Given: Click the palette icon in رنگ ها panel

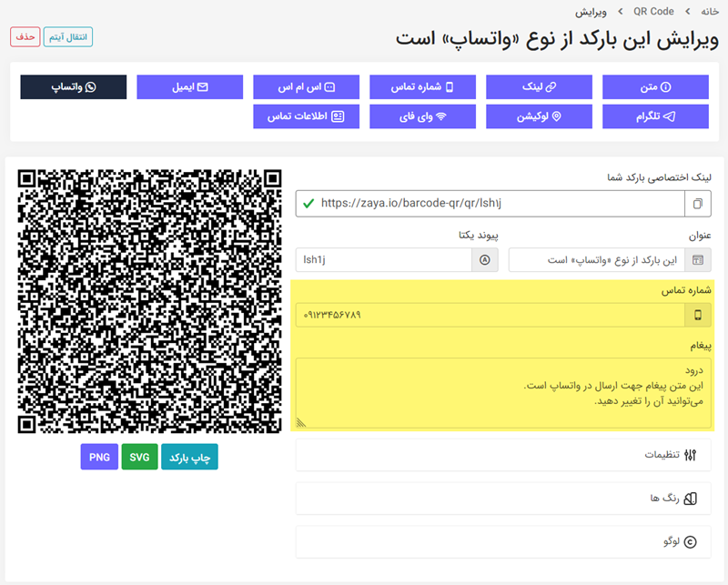Looking at the screenshot, I should tap(691, 499).
